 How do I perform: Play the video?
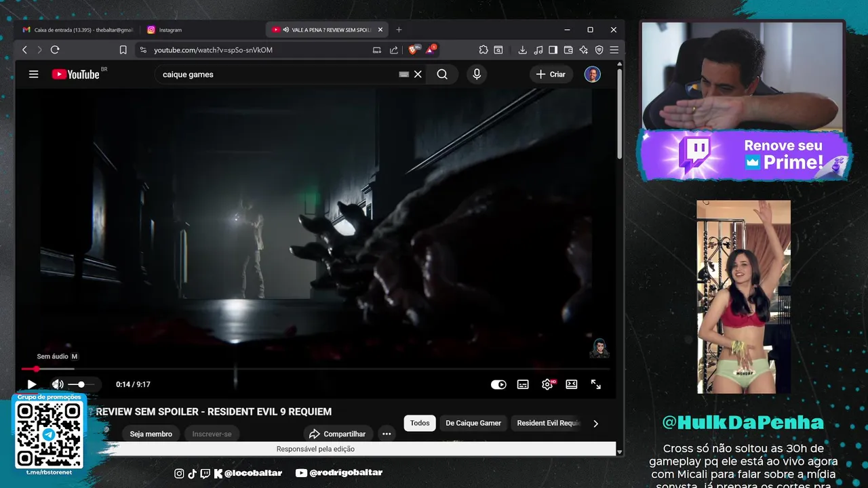coord(32,384)
